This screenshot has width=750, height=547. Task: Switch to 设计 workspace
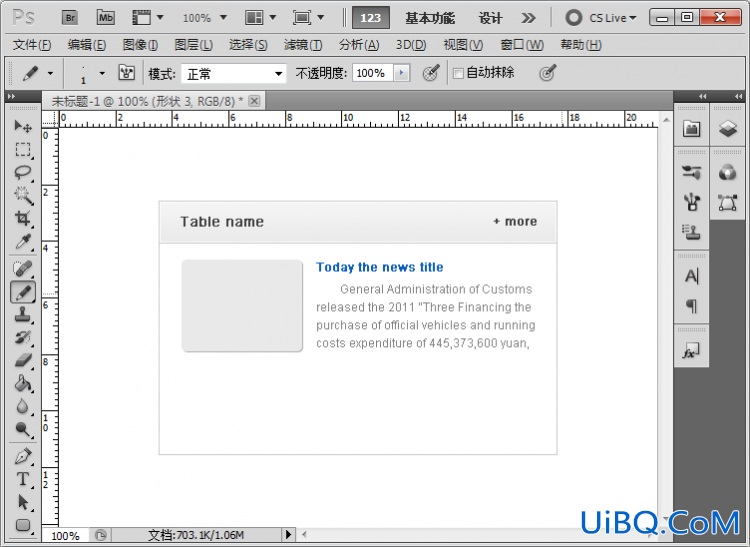coord(490,18)
